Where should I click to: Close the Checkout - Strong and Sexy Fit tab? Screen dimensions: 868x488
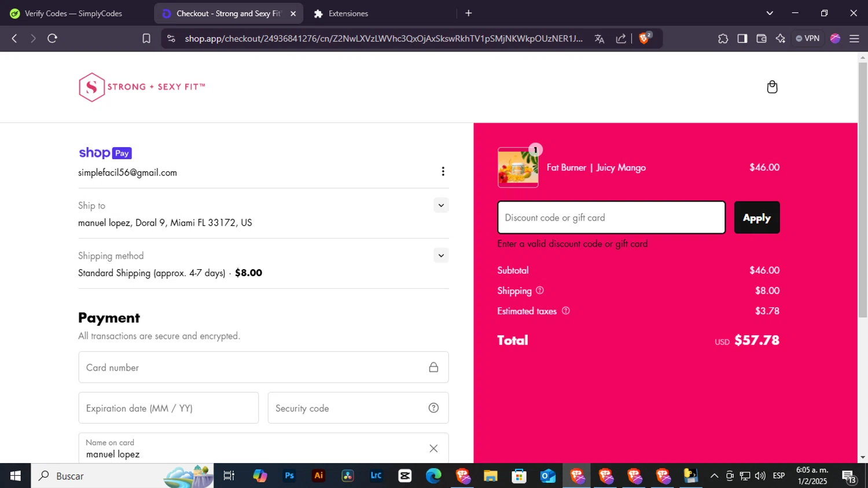[293, 13]
